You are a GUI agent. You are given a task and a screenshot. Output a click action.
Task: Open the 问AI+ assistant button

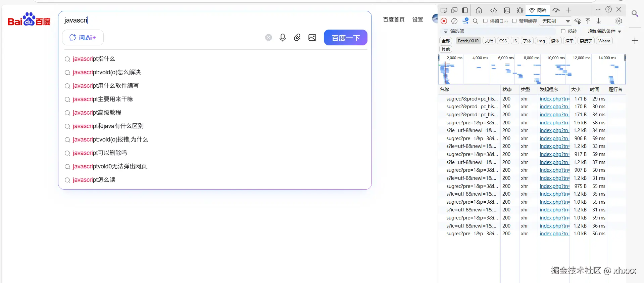click(83, 37)
